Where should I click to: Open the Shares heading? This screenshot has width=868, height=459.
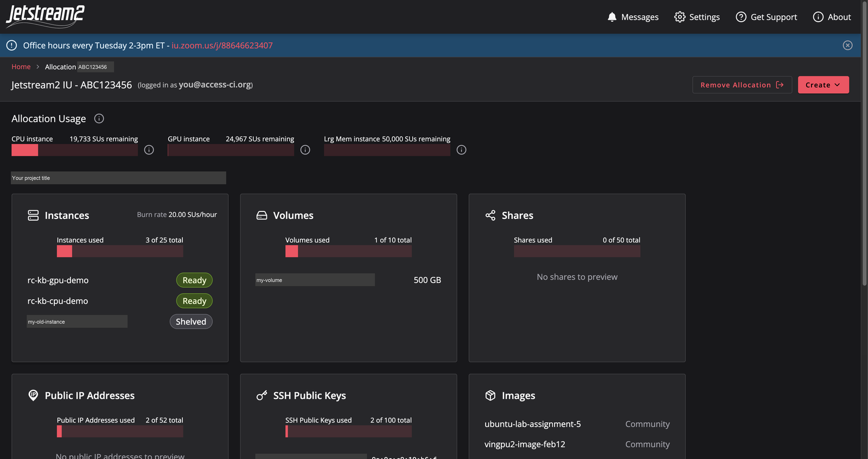[518, 216]
